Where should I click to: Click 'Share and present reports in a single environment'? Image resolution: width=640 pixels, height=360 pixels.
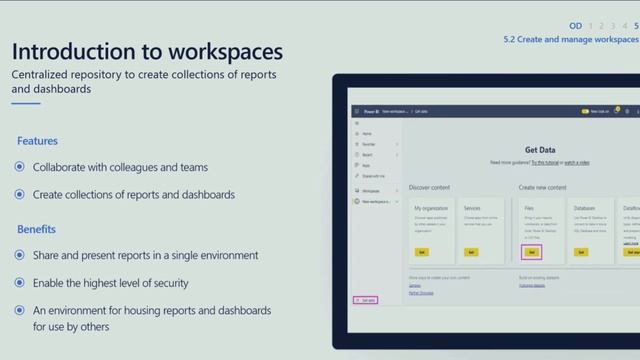pos(146,255)
